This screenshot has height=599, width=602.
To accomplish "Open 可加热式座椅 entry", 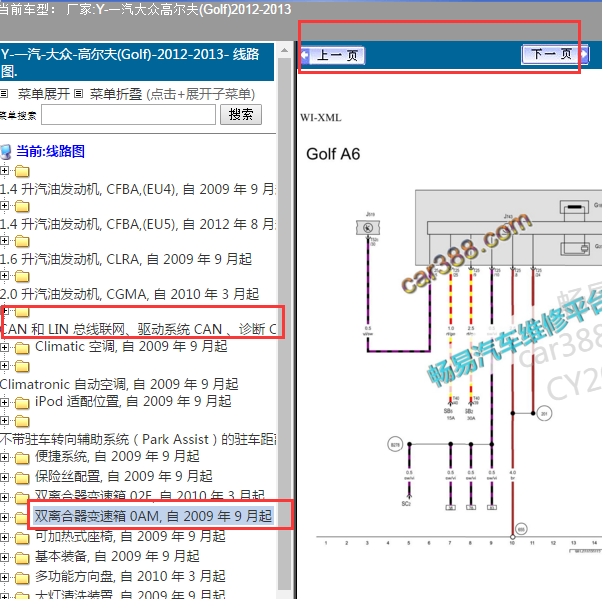I will [130, 536].
